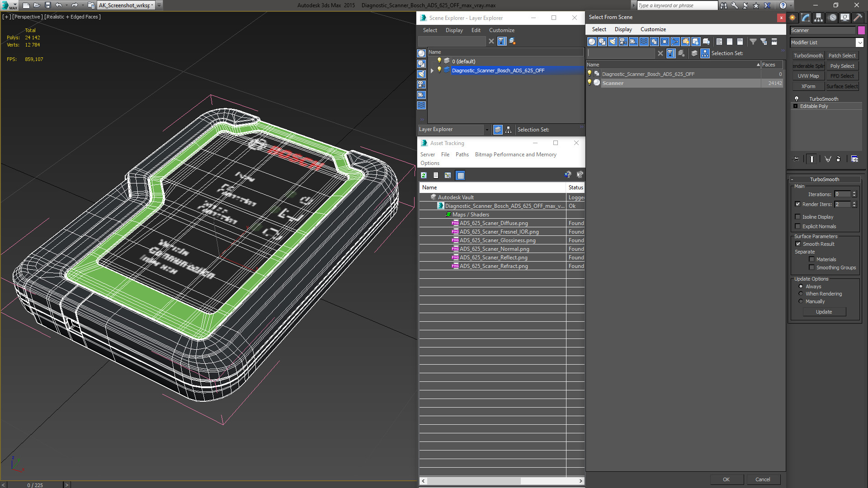Expand Editable Poly sub-object levels
Image resolution: width=868 pixels, height=488 pixels.
(796, 106)
